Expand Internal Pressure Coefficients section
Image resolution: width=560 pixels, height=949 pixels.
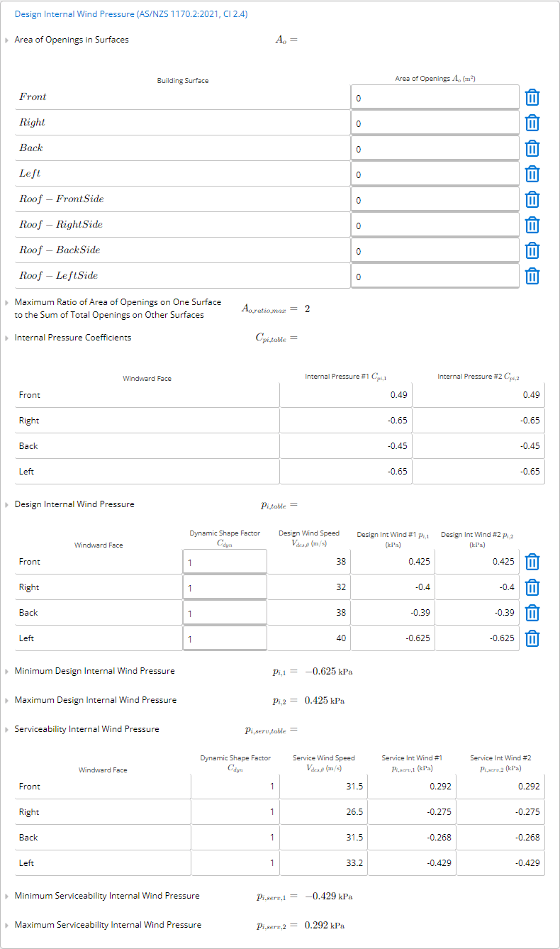point(7,338)
